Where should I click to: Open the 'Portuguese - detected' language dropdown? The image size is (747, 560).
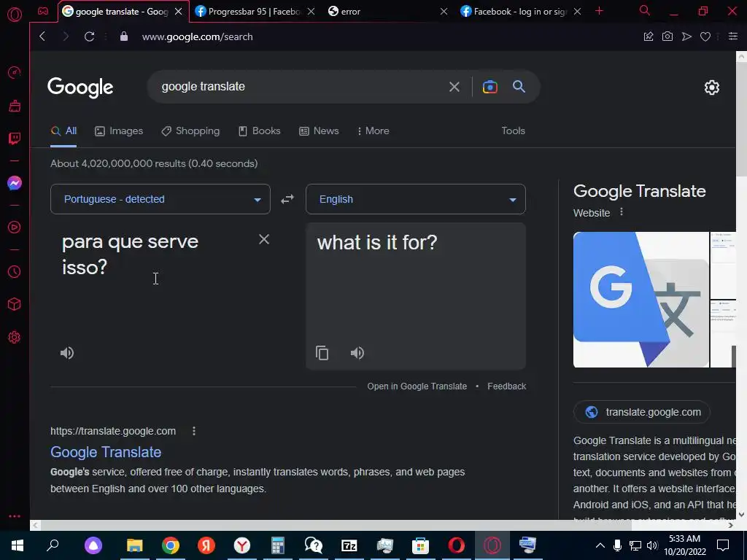160,199
